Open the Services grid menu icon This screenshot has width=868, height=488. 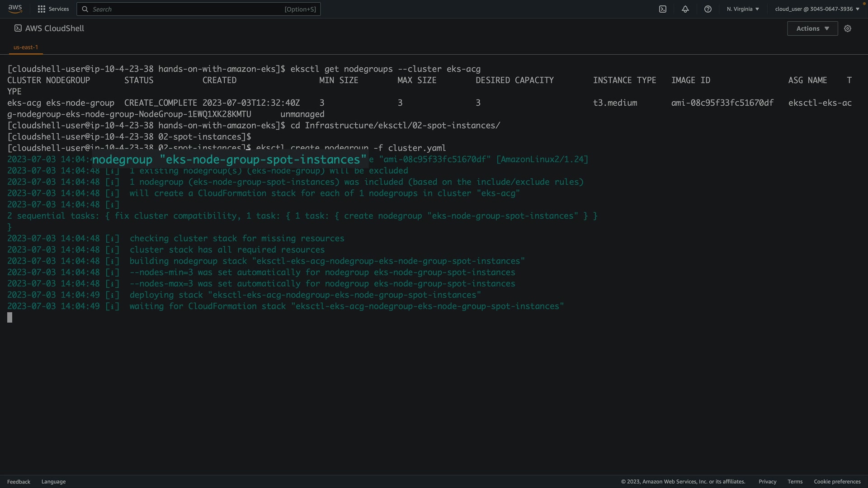(42, 9)
